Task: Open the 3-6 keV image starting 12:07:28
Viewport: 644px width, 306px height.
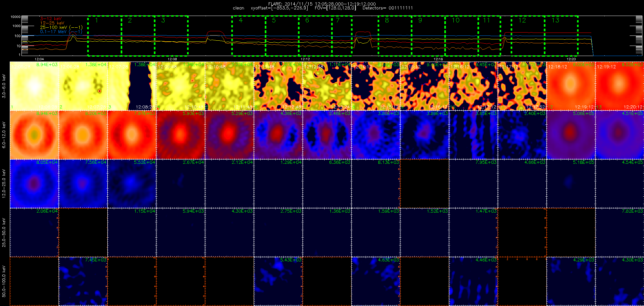Action: click(x=132, y=86)
